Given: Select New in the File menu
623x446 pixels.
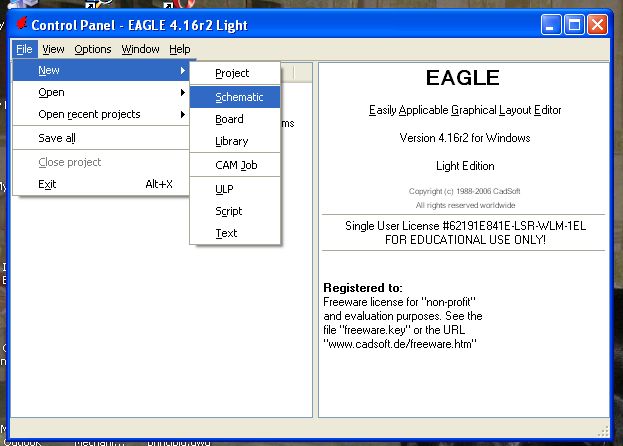Looking at the screenshot, I should [101, 70].
